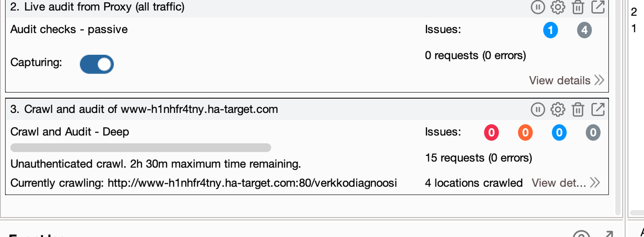Open settings gear for Crawl and audit task
Image resolution: width=644 pixels, height=237 pixels.
(x=558, y=109)
